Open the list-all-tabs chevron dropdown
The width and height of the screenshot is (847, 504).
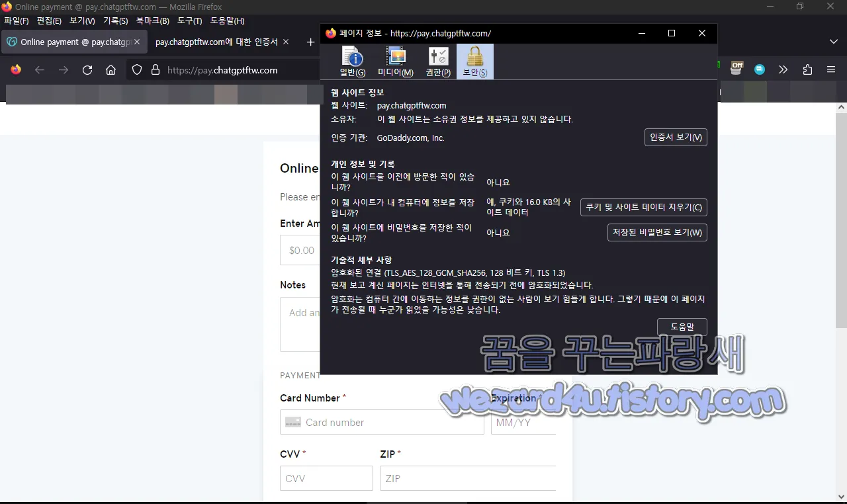[835, 42]
